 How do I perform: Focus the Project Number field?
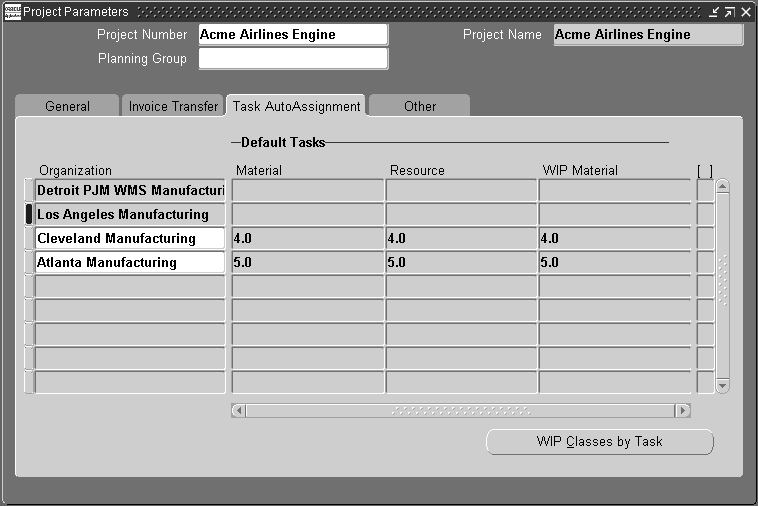click(293, 34)
